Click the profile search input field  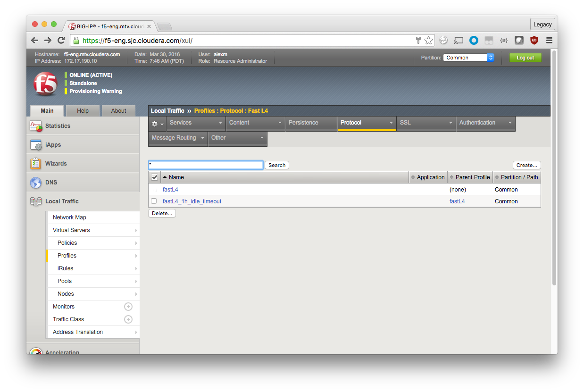tap(206, 165)
